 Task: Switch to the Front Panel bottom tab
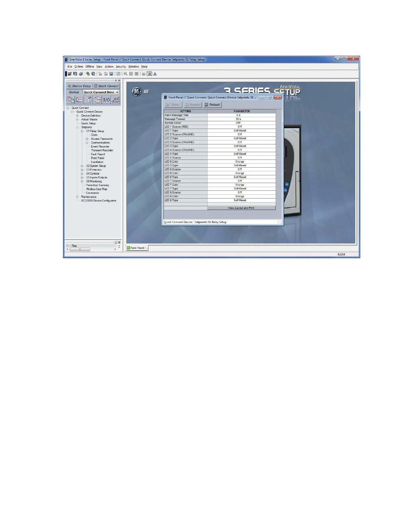[x=137, y=248]
